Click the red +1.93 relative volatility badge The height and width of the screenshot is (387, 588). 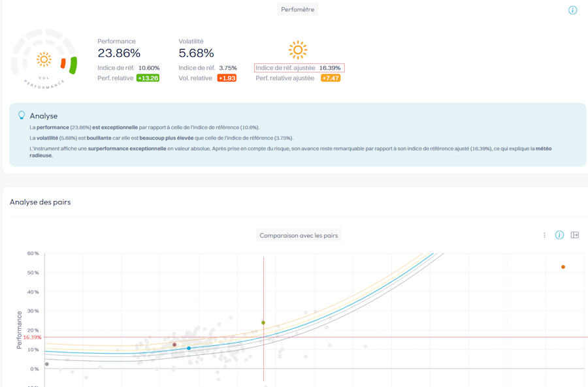pyautogui.click(x=227, y=78)
